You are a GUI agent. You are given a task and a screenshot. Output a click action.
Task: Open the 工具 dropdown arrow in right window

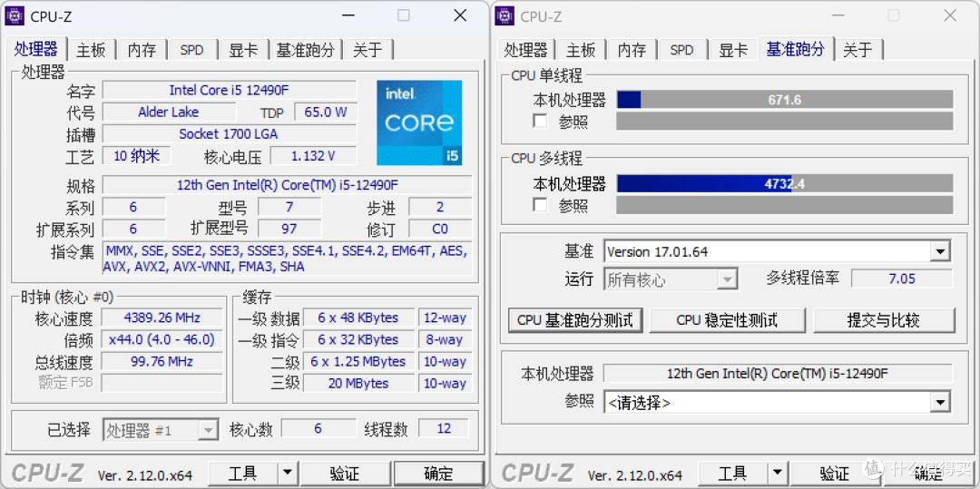[x=777, y=473]
